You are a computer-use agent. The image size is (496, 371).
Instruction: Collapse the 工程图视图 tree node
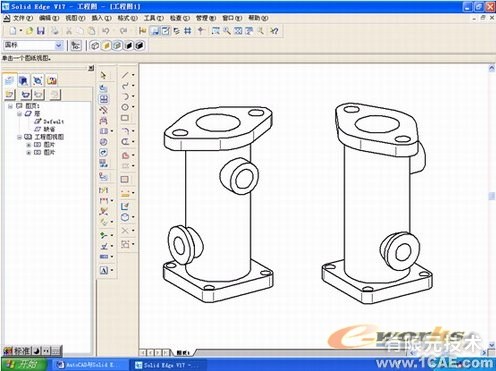coord(19,137)
